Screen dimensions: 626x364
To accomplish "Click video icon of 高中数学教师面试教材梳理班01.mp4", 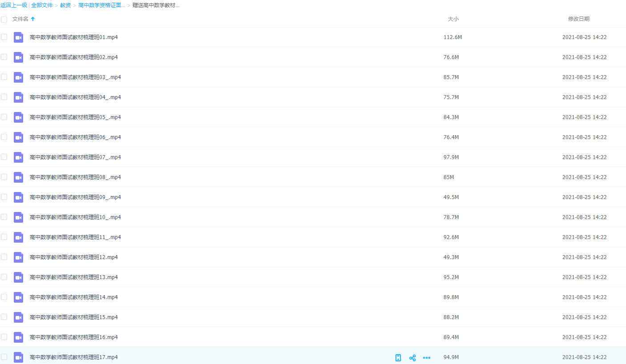I will click(18, 37).
